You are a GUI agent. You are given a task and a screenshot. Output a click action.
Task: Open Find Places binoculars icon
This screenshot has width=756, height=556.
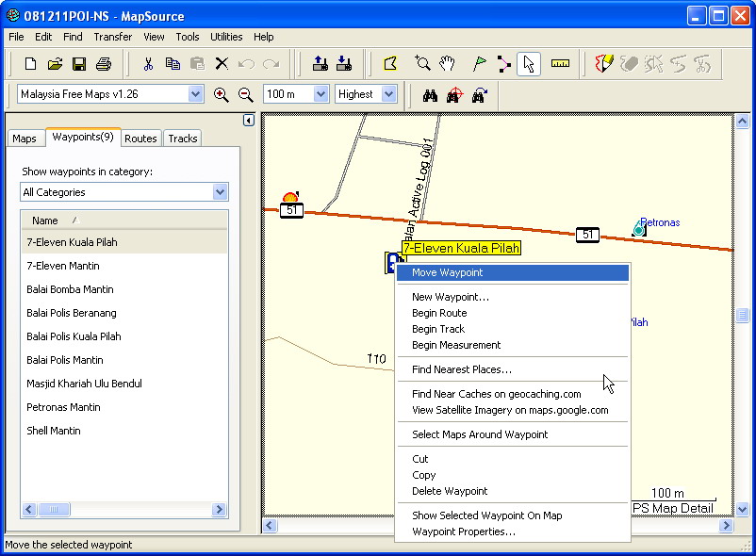[x=430, y=95]
